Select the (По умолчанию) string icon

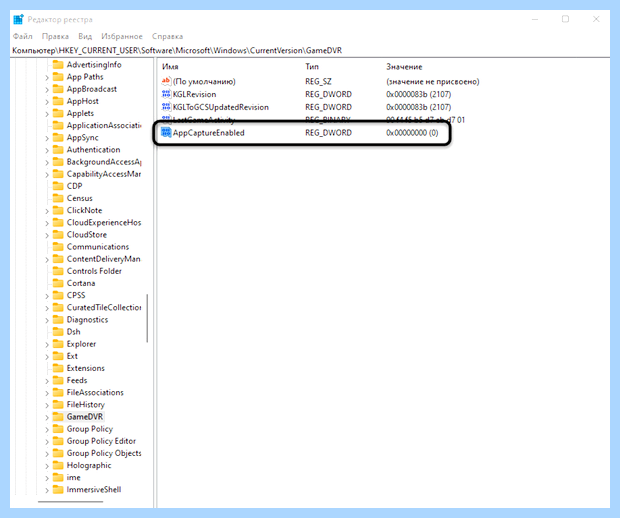tap(166, 81)
